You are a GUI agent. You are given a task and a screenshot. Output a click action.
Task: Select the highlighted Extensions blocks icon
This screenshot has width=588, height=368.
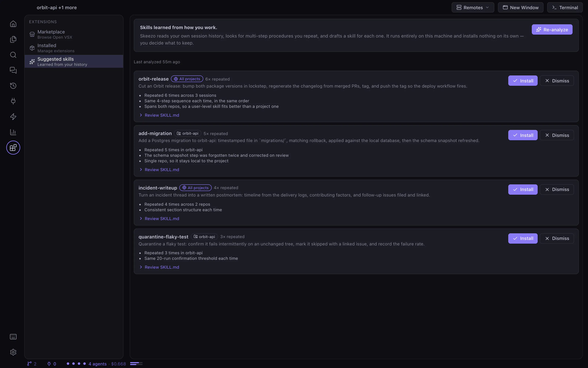tap(13, 148)
